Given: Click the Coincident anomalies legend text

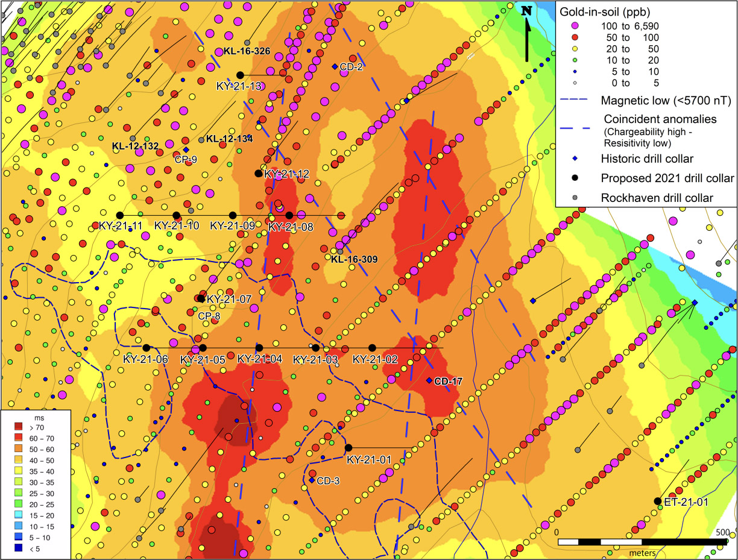Looking at the screenshot, I should point(660,119).
